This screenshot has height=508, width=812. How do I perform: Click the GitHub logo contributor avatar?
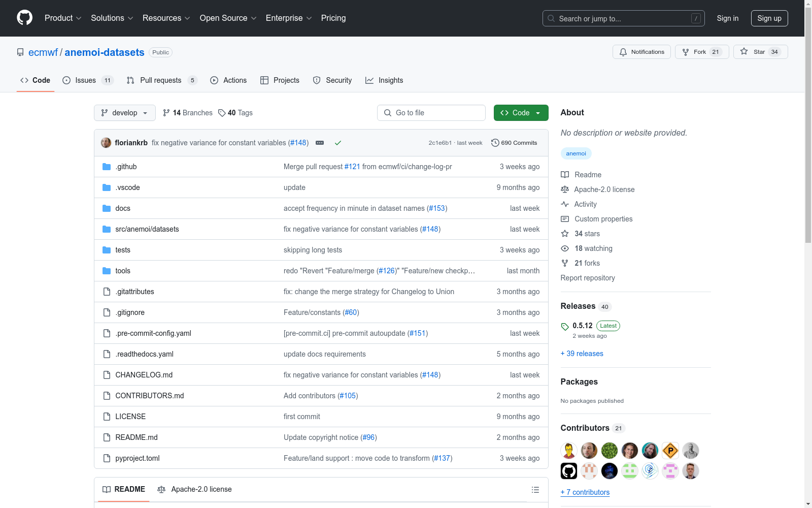(569, 471)
